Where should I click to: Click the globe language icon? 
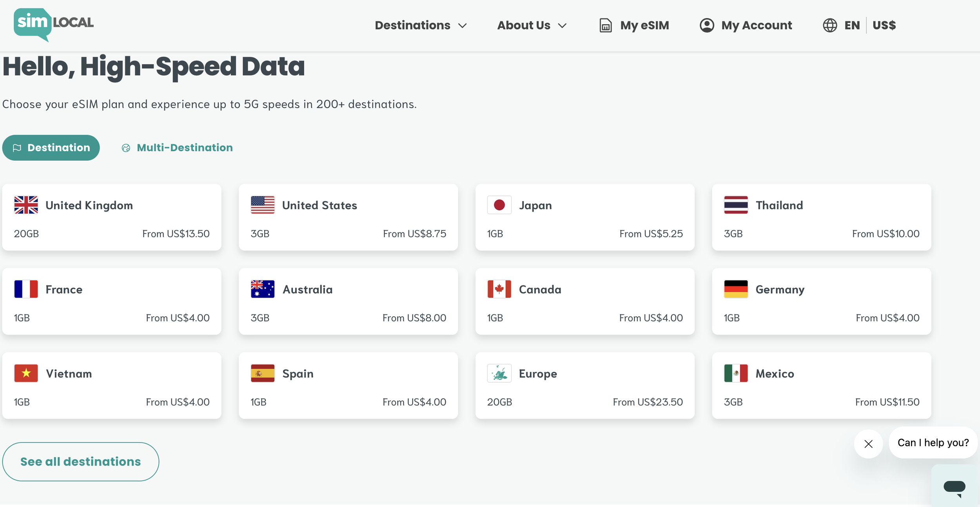[830, 25]
